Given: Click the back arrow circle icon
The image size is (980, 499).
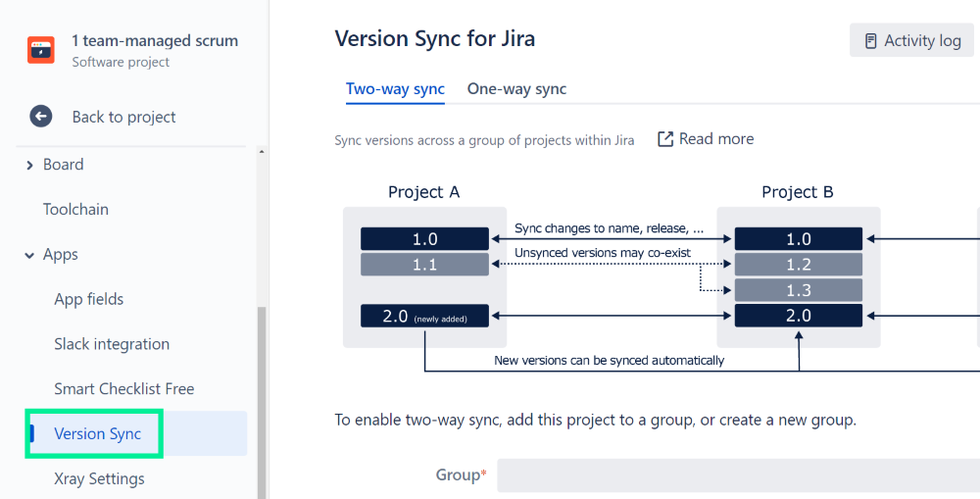Looking at the screenshot, I should (40, 117).
